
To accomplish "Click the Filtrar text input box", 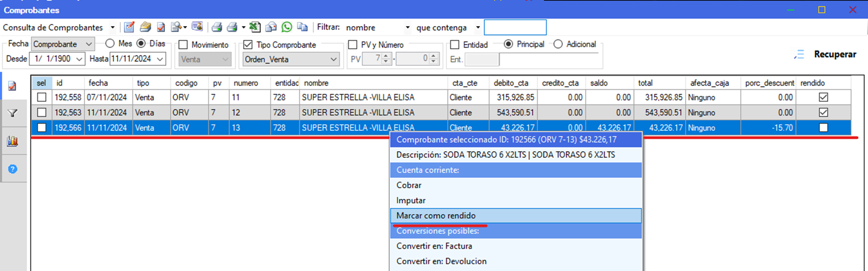I will 515,27.
